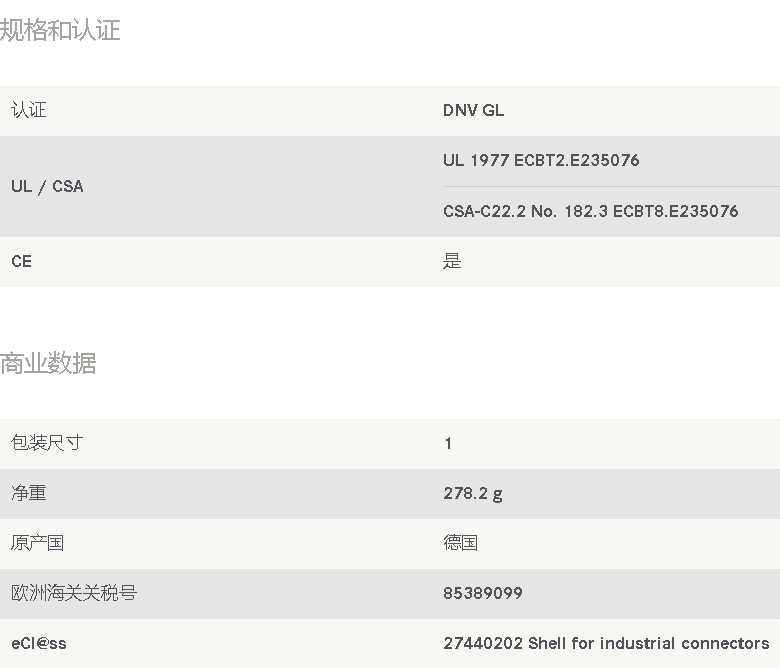Click UL 1977 ECBT2.E235076 value
This screenshot has width=780, height=668.
click(x=541, y=160)
